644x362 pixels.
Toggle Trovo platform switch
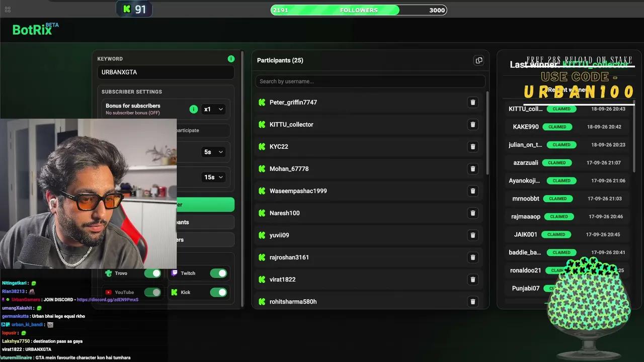(152, 273)
